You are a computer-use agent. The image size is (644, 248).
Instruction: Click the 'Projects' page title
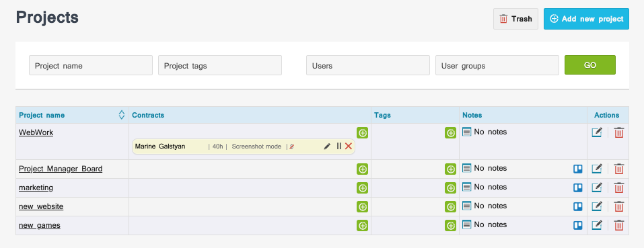(47, 17)
